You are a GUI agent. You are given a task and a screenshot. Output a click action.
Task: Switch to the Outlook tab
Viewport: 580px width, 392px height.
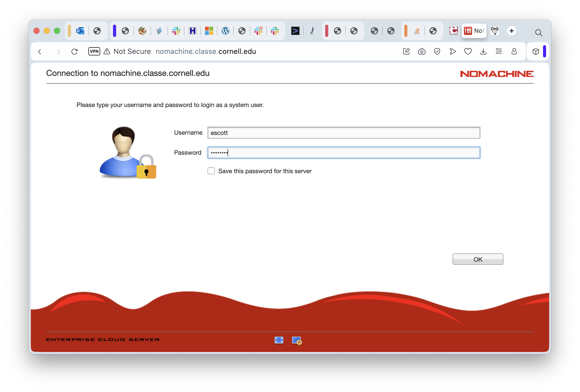(x=80, y=31)
